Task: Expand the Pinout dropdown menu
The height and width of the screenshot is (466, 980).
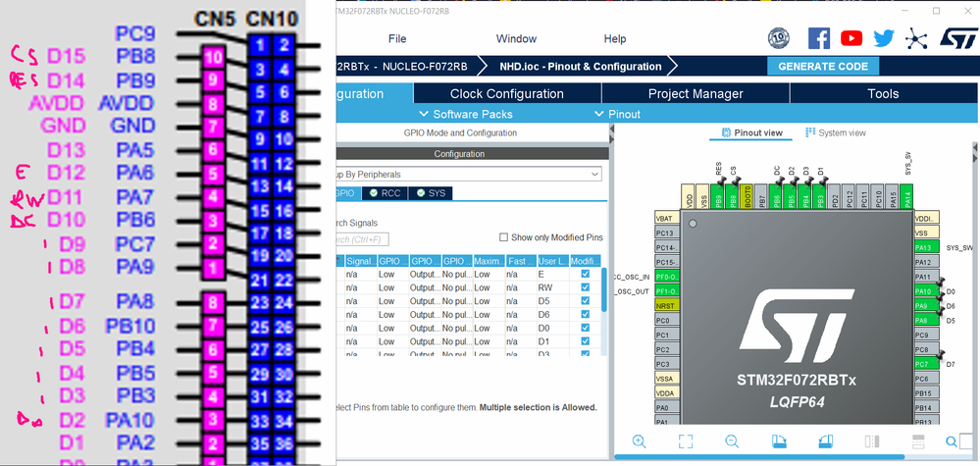Action: (x=616, y=115)
